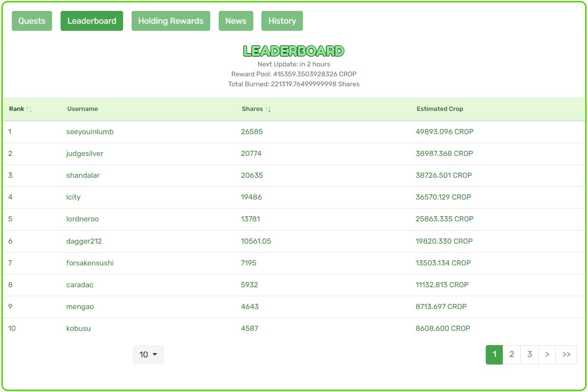Image resolution: width=588 pixels, height=392 pixels.
Task: Click username seeyouinlumb in first row
Action: [x=90, y=132]
